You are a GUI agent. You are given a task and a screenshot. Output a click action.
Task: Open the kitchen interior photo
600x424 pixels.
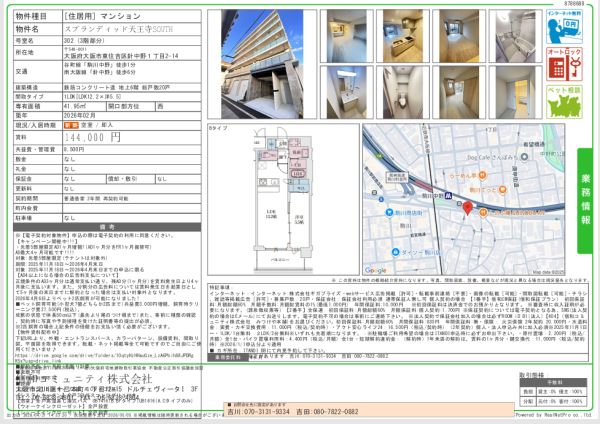(403, 36)
